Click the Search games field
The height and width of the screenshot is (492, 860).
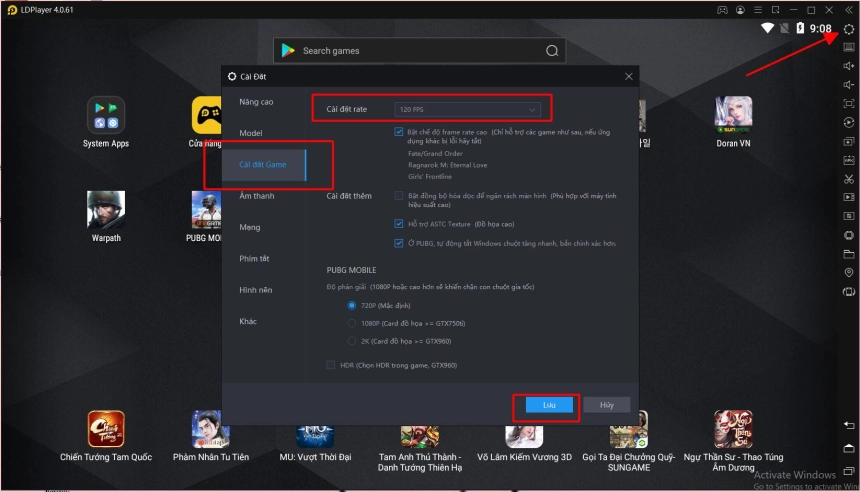pos(420,51)
